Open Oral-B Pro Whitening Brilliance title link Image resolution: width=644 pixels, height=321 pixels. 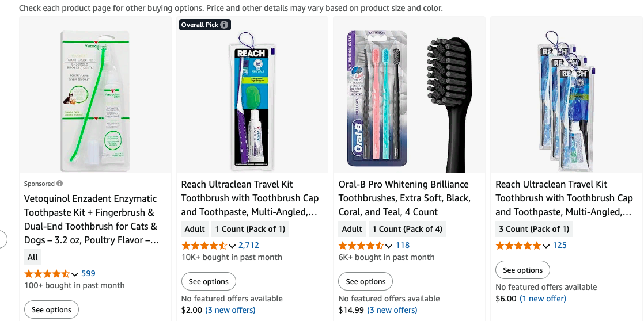coord(404,198)
